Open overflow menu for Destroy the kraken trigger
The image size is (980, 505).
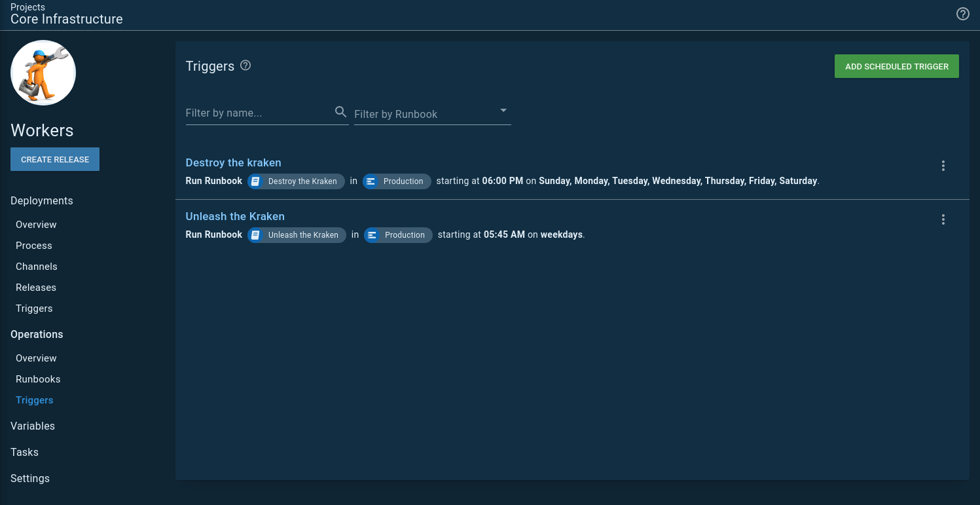tap(943, 166)
